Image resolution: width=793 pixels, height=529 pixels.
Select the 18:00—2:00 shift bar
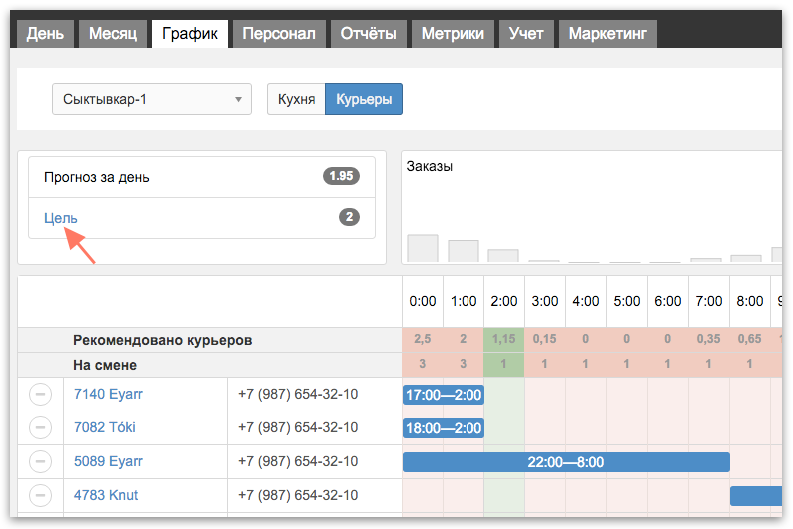point(444,428)
